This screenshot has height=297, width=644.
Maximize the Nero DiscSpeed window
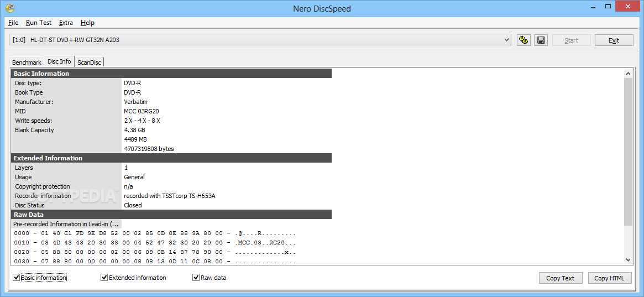pos(608,6)
